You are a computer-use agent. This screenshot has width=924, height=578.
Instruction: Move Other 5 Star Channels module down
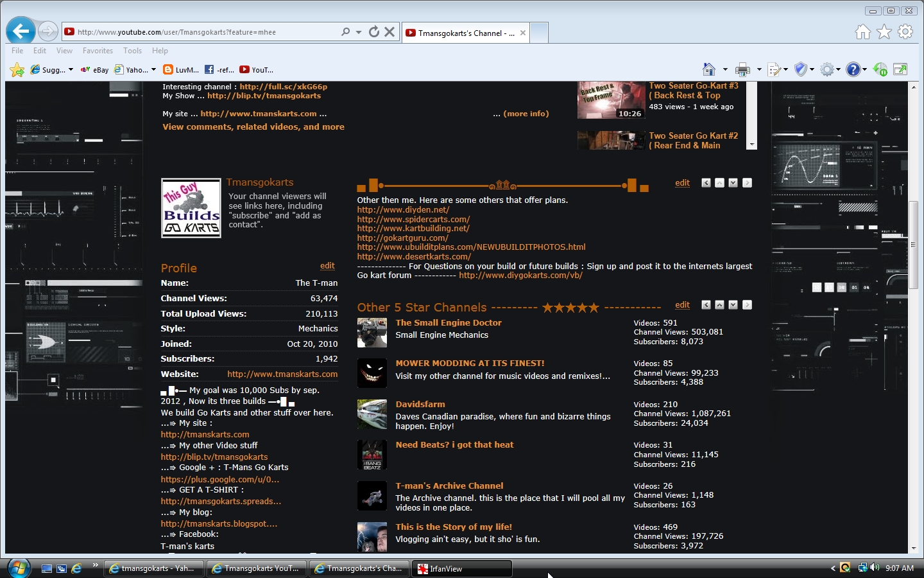pyautogui.click(x=733, y=305)
